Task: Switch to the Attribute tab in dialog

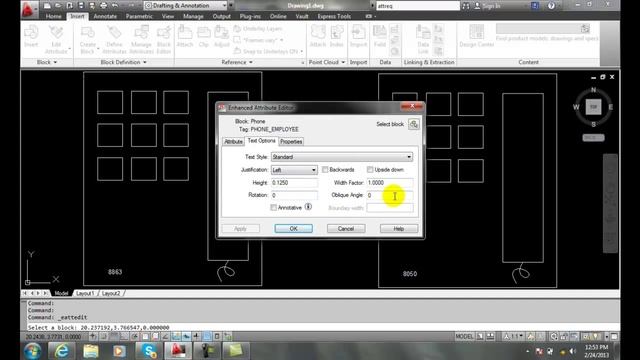Action: 233,142
